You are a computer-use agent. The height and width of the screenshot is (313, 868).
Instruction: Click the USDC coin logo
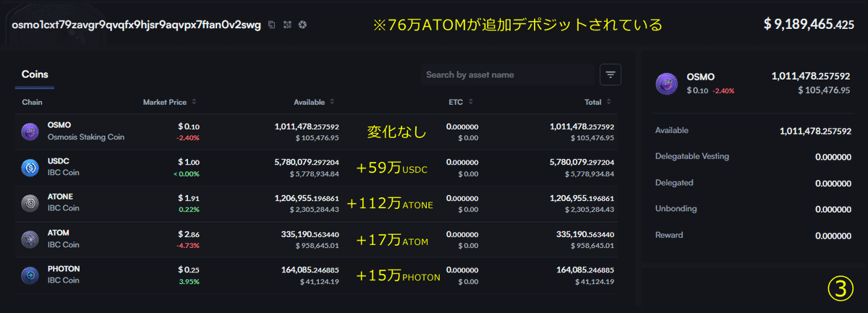[x=30, y=167]
